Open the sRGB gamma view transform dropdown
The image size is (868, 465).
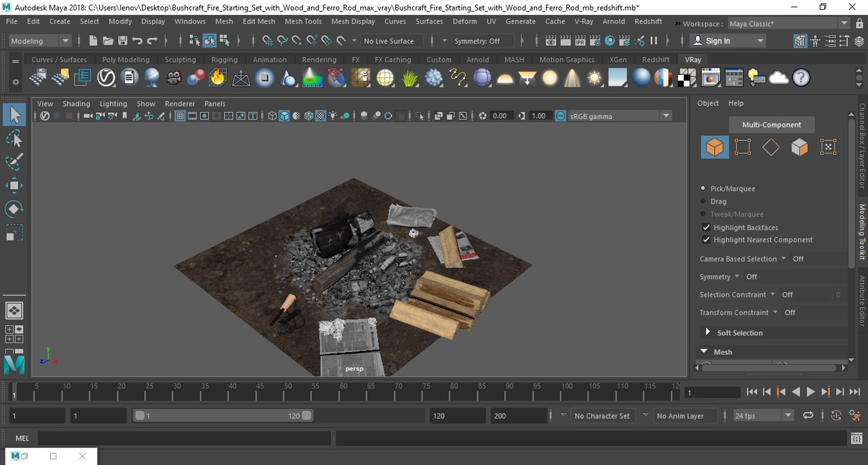[x=619, y=116]
